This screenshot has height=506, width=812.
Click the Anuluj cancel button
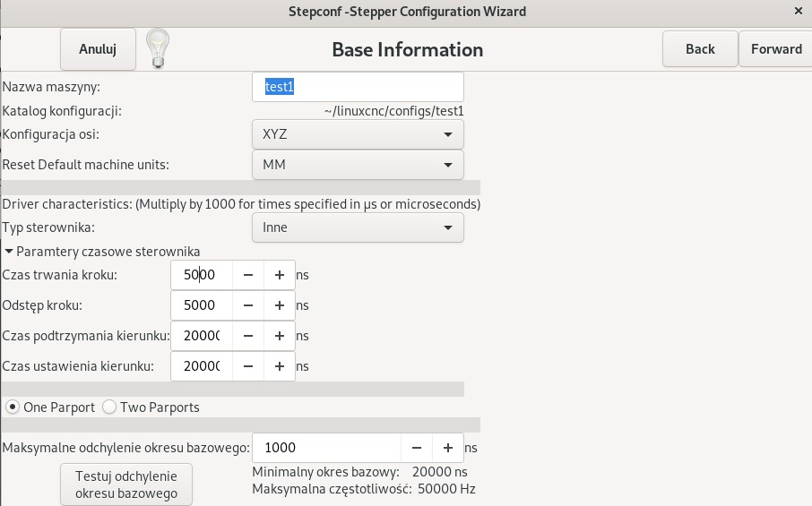coord(98,49)
